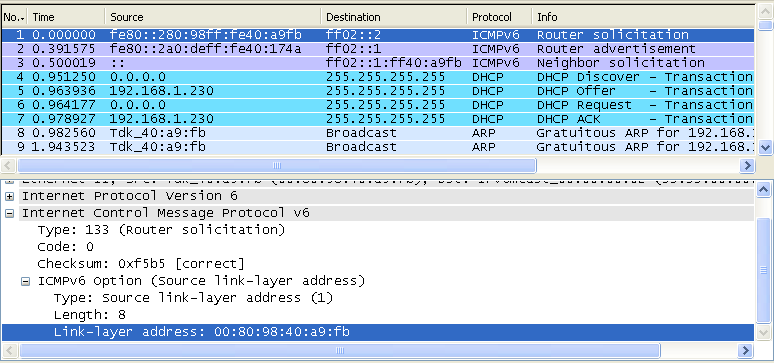
Task: Select ICMPv6 Option (Source link-layer address) line
Action: click(201, 281)
